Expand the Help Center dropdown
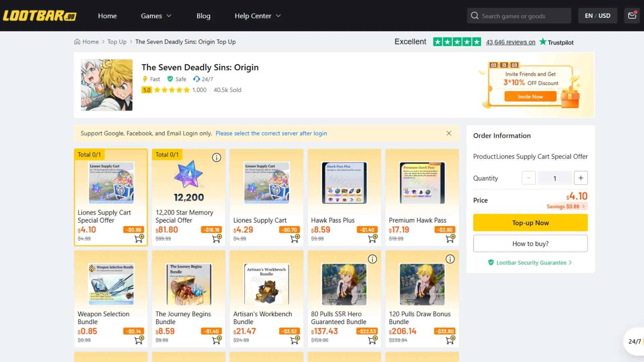This screenshot has height=362, width=644. click(x=258, y=16)
